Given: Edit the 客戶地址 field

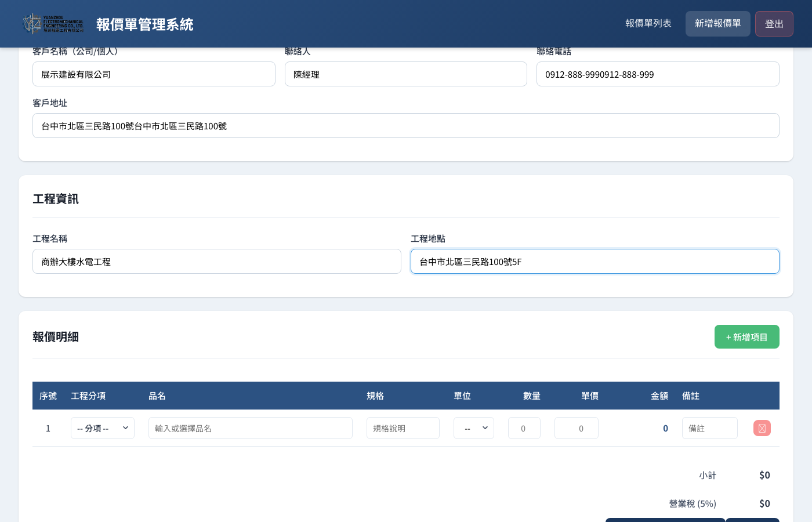Looking at the screenshot, I should pyautogui.click(x=405, y=126).
